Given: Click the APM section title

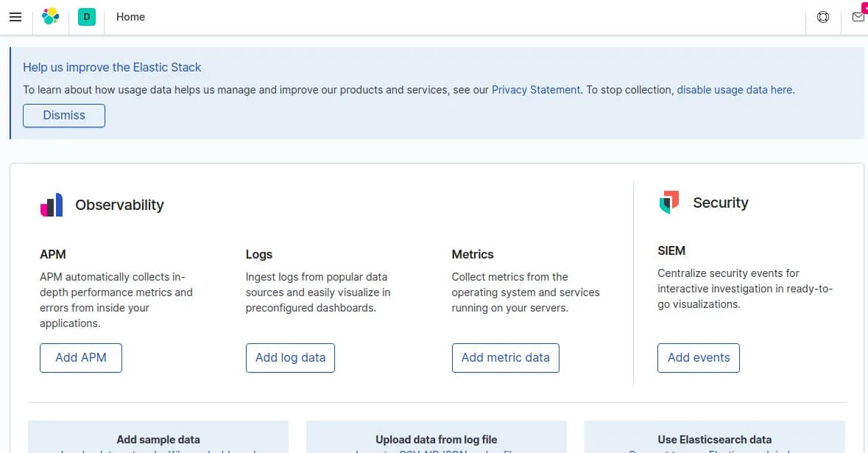Looking at the screenshot, I should [52, 254].
